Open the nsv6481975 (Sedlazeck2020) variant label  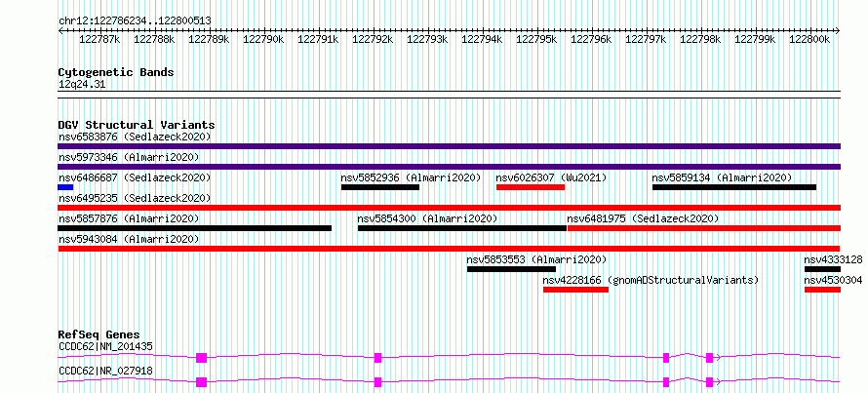click(643, 218)
